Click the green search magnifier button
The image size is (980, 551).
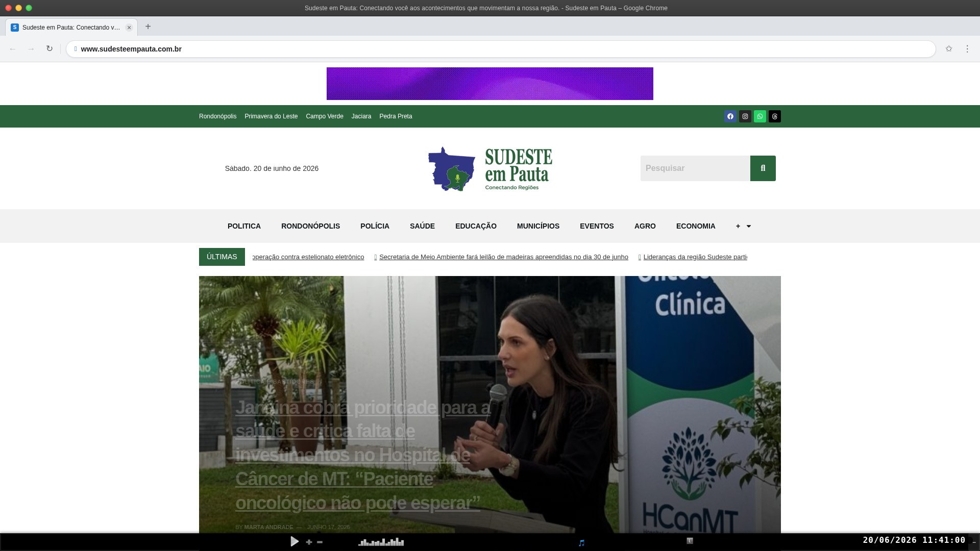point(763,168)
